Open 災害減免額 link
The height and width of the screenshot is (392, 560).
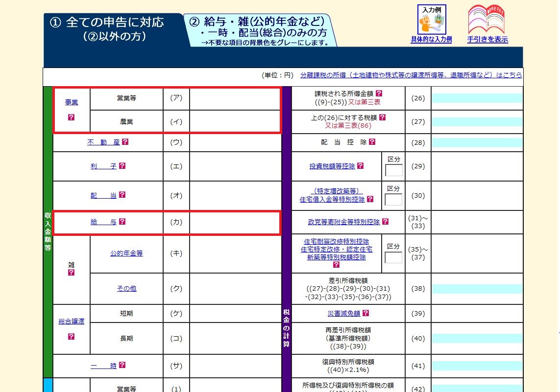point(344,314)
